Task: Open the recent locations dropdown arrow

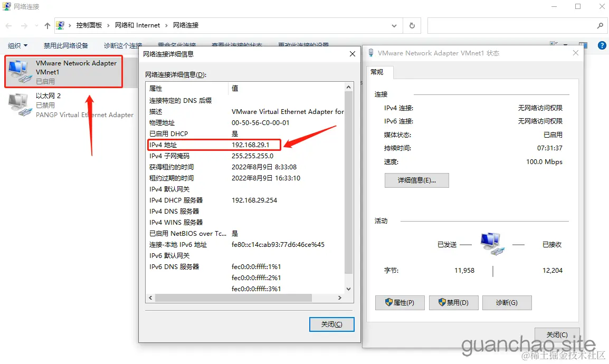Action: (x=36, y=26)
